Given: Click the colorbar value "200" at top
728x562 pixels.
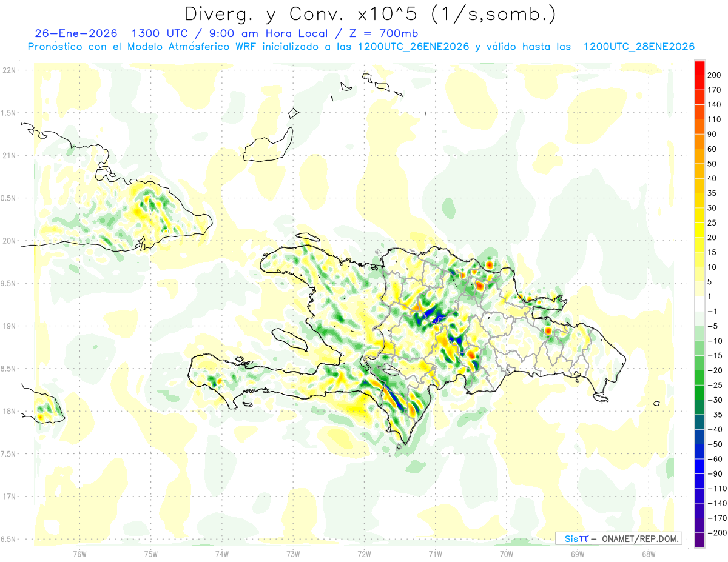Looking at the screenshot, I should 714,75.
